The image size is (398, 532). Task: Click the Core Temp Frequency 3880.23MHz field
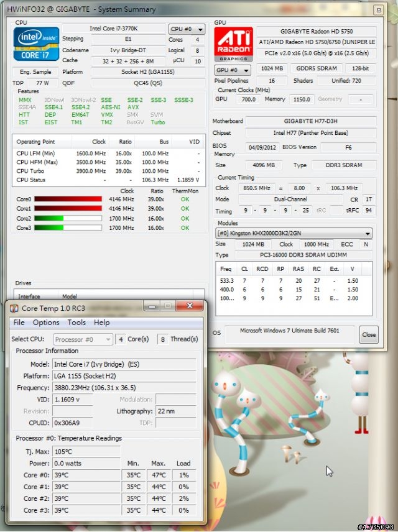[124, 388]
